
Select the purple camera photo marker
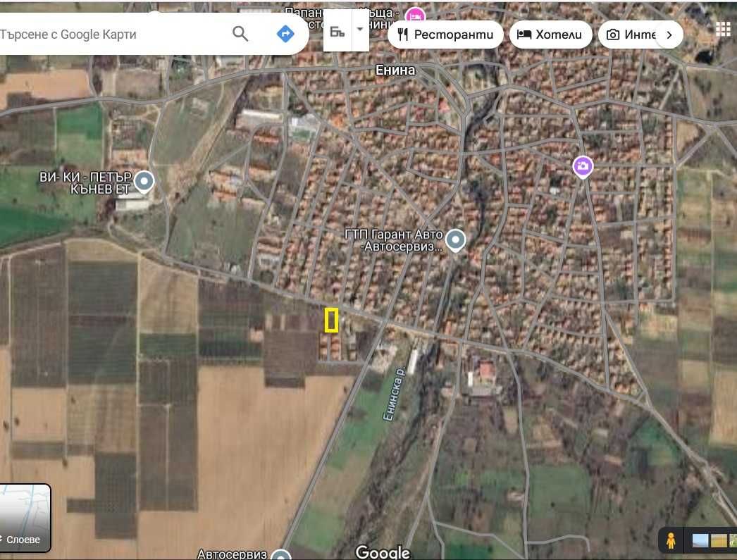[582, 166]
